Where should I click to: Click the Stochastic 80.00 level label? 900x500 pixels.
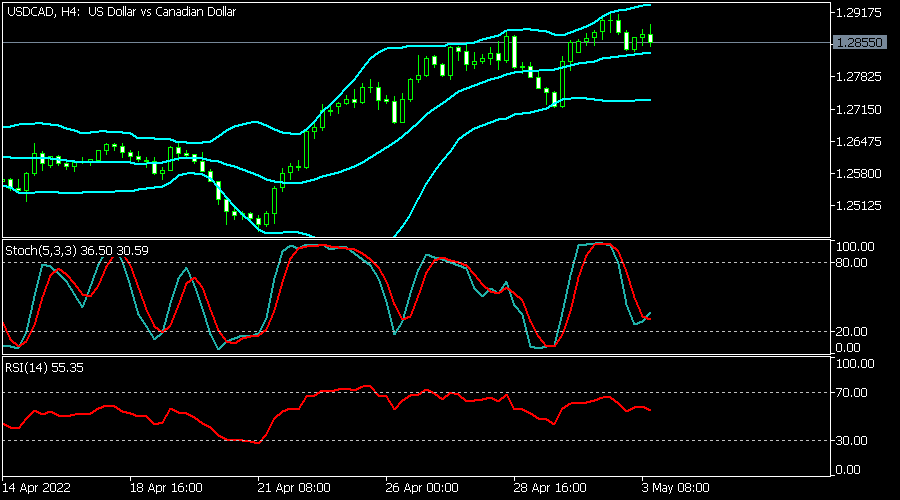pyautogui.click(x=852, y=263)
